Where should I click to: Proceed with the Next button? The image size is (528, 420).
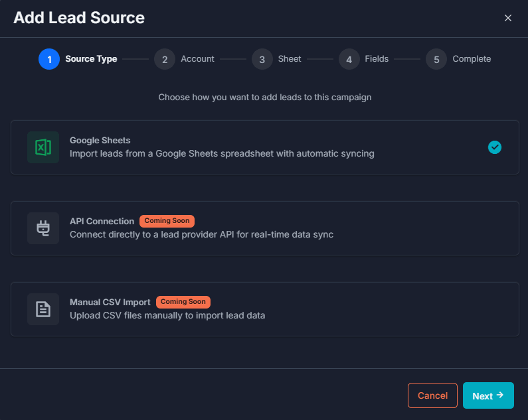coord(488,395)
